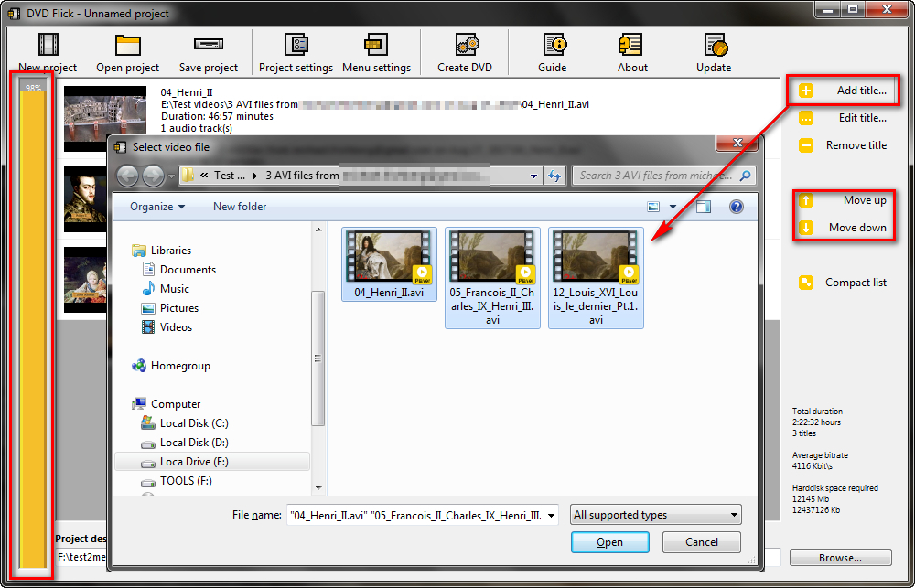Click the dialog's help question mark icon
Image resolution: width=915 pixels, height=588 pixels.
tap(736, 207)
